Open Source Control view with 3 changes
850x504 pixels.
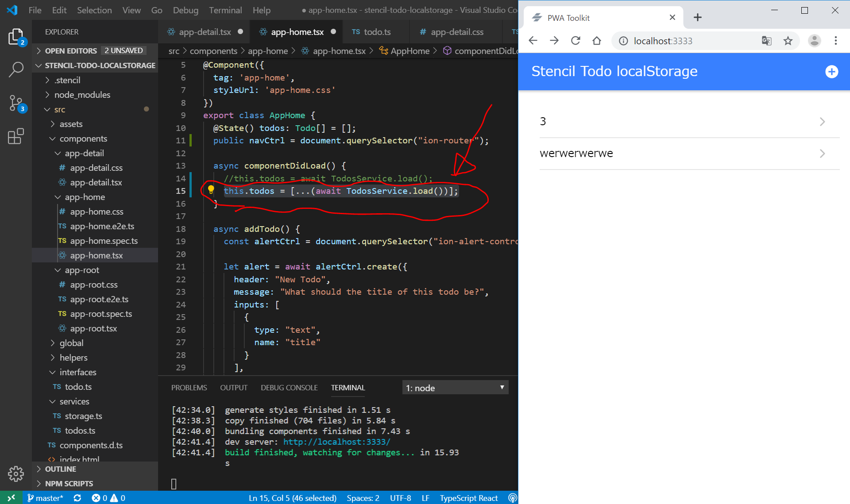16,103
